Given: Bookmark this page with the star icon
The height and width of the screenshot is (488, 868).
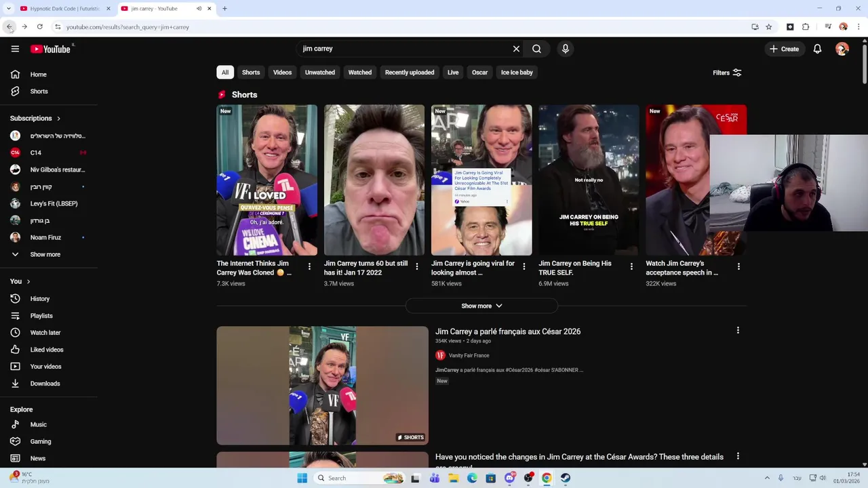Looking at the screenshot, I should pos(768,27).
